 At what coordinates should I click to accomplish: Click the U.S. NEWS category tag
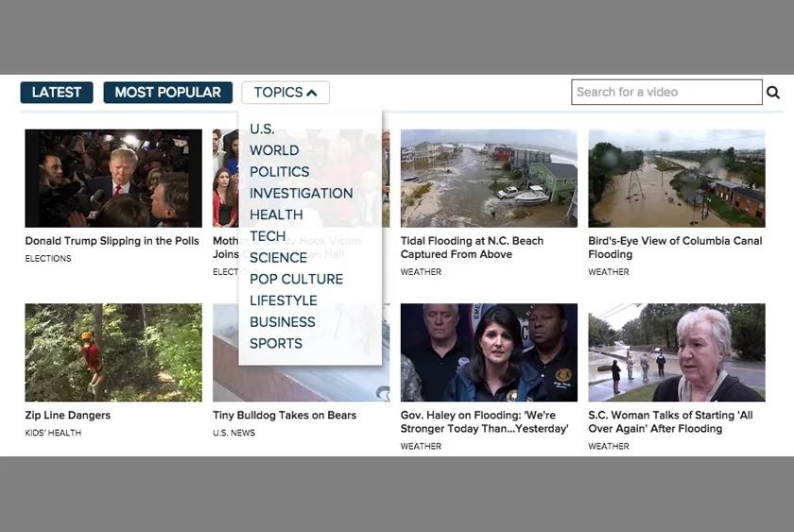coord(234,433)
